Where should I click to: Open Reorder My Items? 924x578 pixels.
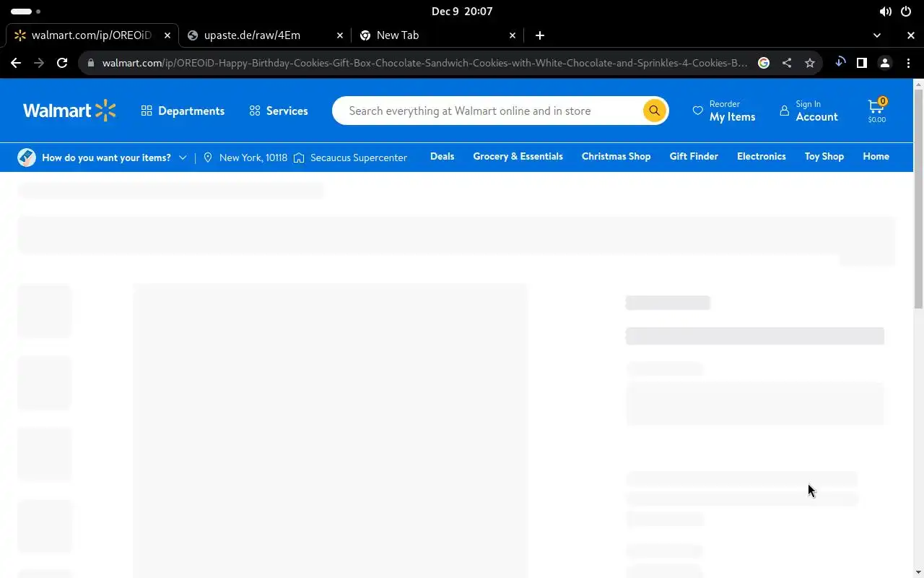(x=724, y=111)
